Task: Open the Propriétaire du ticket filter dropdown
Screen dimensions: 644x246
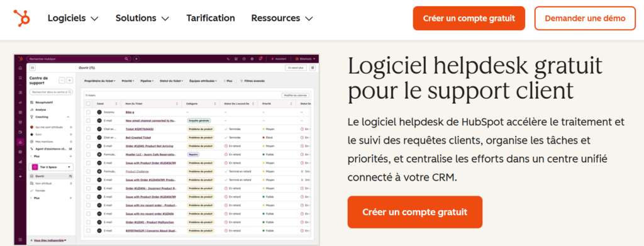Action: (100, 81)
